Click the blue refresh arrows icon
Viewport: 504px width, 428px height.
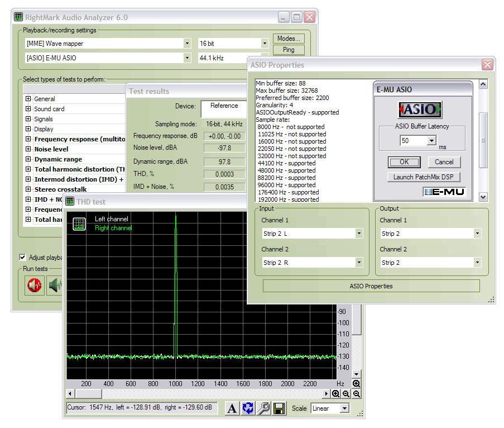pyautogui.click(x=248, y=408)
